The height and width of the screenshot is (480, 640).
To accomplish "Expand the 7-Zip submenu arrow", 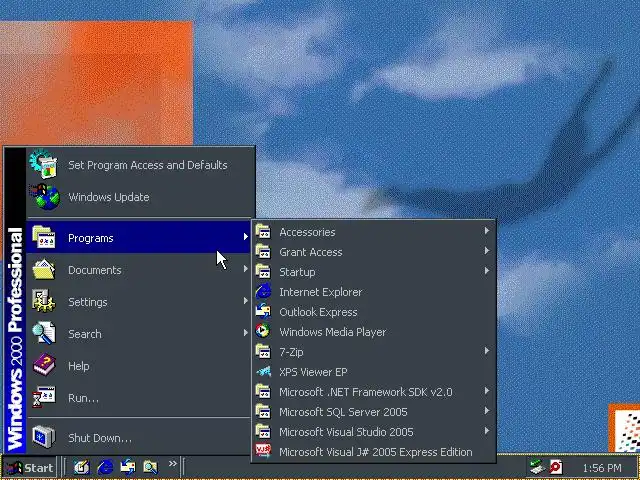I will click(487, 351).
